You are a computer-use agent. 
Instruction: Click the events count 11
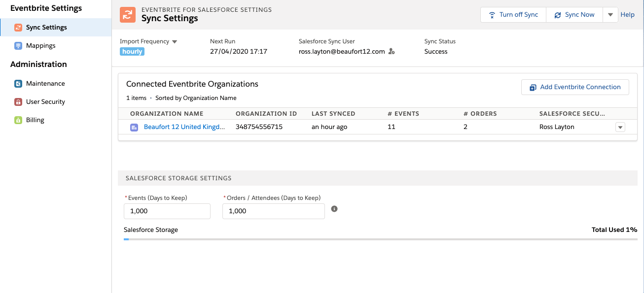[392, 127]
